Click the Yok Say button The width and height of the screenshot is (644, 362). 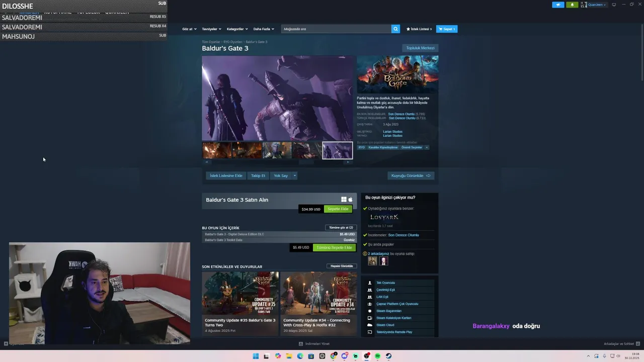(281, 175)
